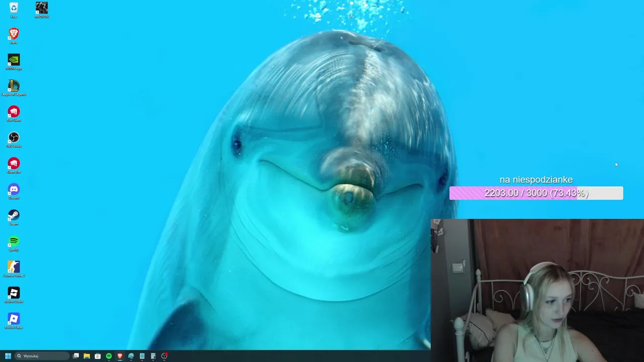This screenshot has height=362, width=644.
Task: Select the OBS Studio desktop shortcut
Action: (14, 140)
